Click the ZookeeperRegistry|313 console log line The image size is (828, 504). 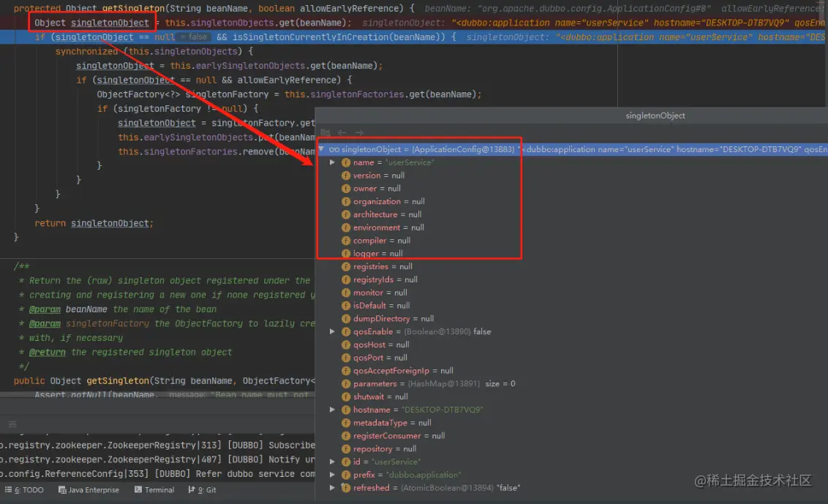point(157,445)
